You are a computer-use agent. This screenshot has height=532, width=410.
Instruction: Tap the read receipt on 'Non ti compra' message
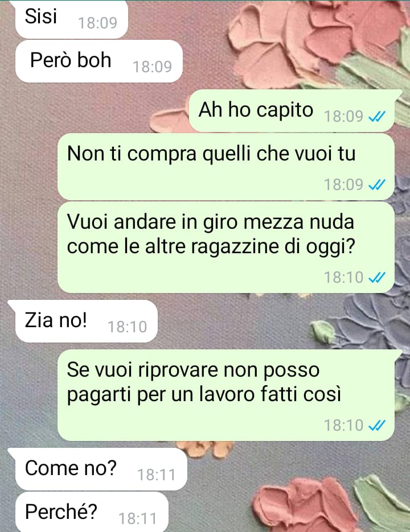pos(377,185)
